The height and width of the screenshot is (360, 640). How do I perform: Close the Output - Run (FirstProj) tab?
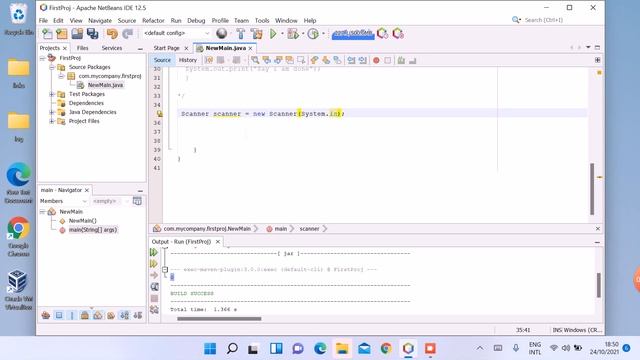218,242
